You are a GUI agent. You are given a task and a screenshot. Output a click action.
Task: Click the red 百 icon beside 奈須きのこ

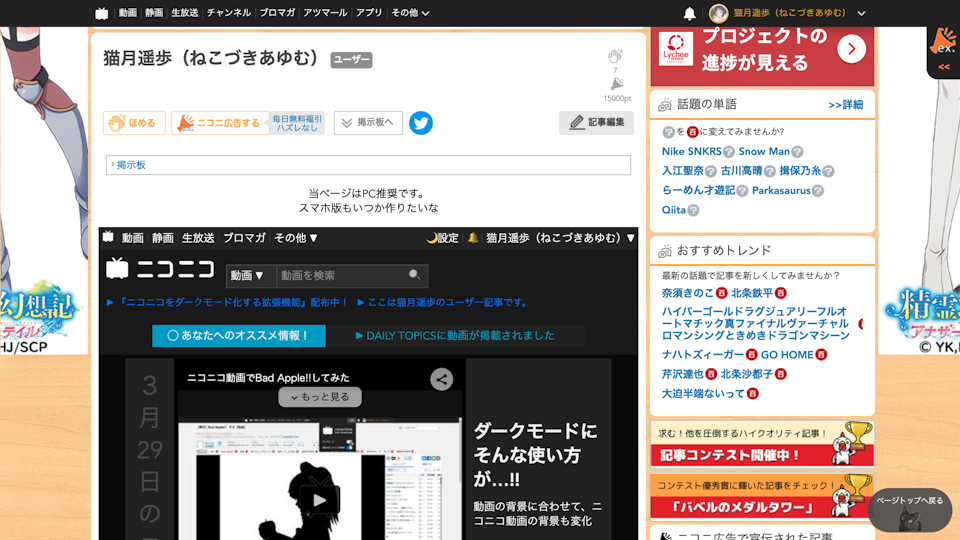pyautogui.click(x=722, y=293)
